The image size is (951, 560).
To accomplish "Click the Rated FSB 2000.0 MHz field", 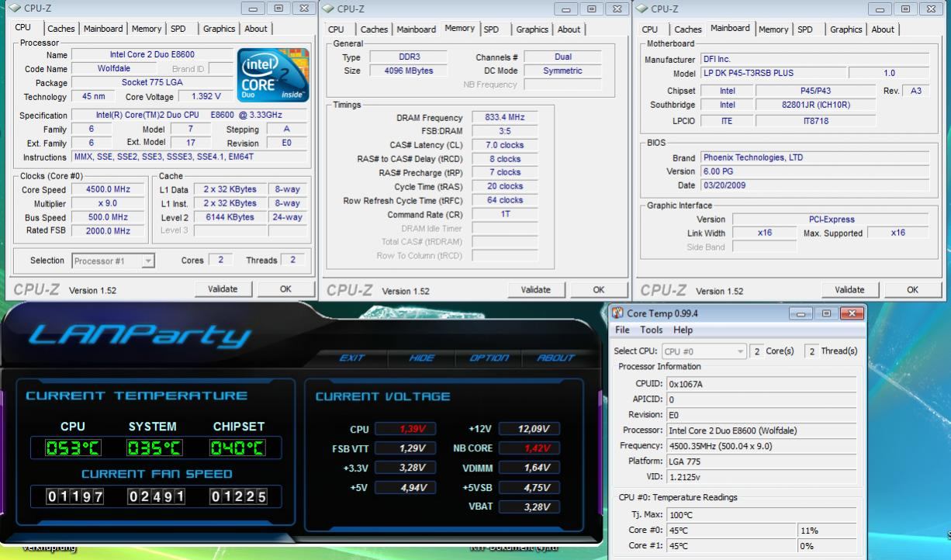I will coord(108,230).
